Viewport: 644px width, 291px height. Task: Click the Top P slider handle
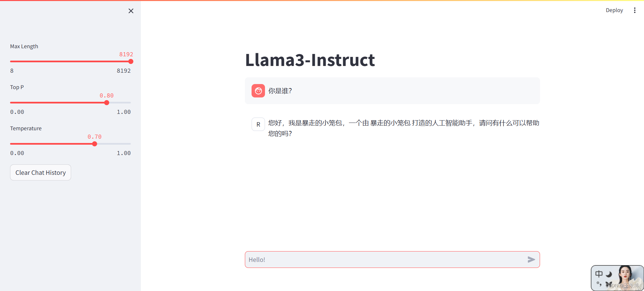click(106, 102)
